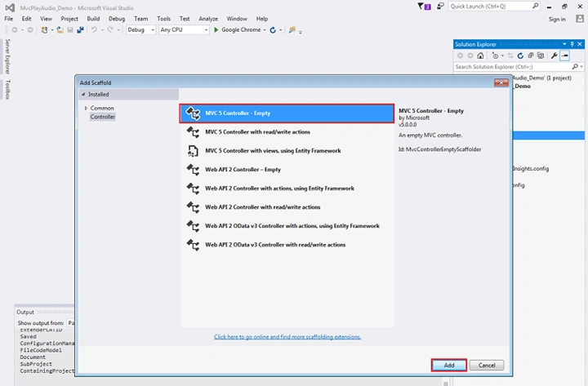Click the Redo toolbar icon
Screen dimensions: 588x386
click(110, 30)
